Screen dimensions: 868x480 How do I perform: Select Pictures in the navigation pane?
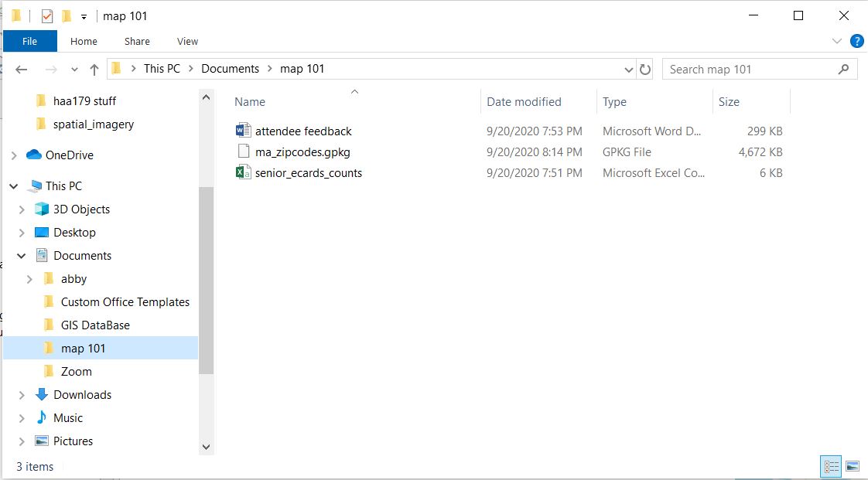73,441
